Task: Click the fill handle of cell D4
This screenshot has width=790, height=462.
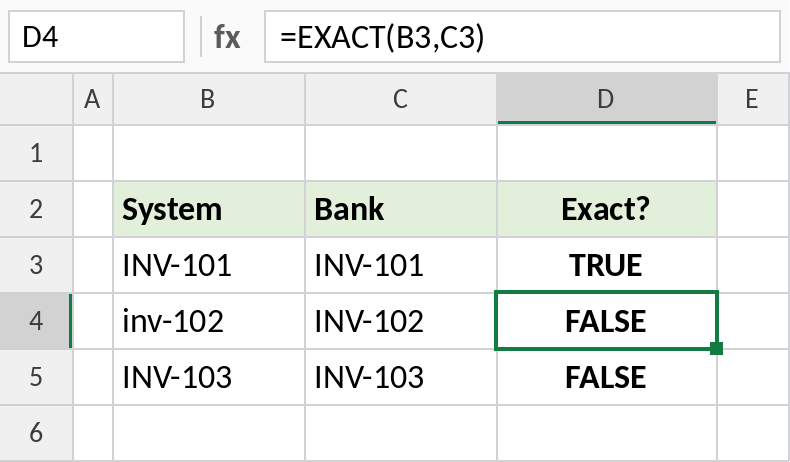Action: 716,348
